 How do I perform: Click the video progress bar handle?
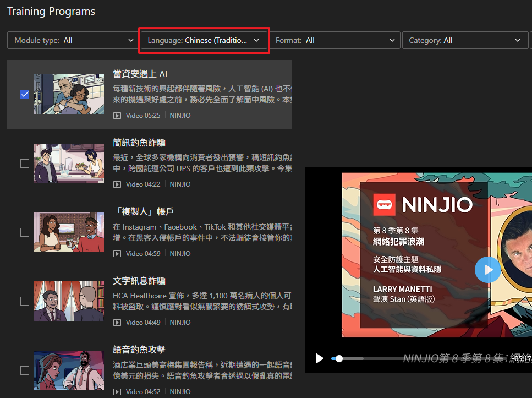[339, 358]
